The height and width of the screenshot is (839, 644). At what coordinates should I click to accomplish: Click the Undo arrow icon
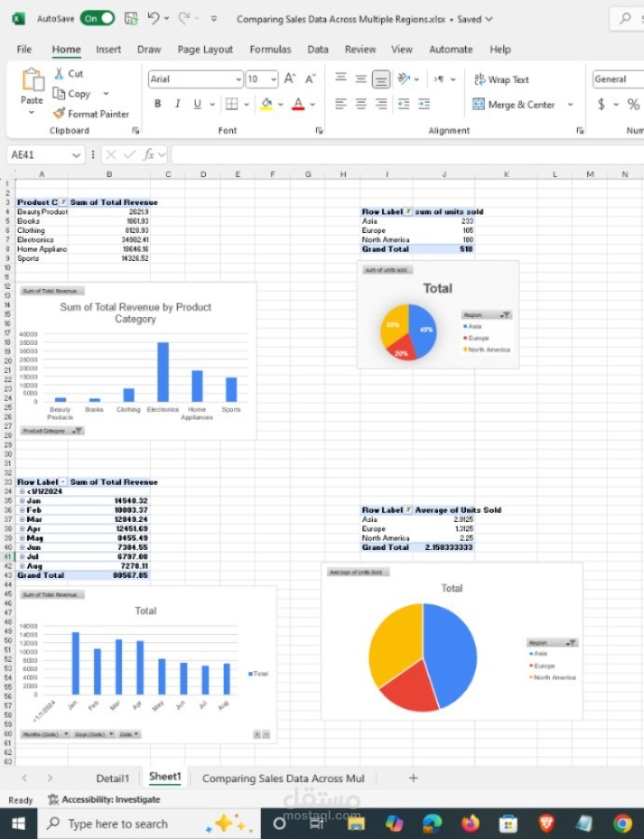point(154,19)
